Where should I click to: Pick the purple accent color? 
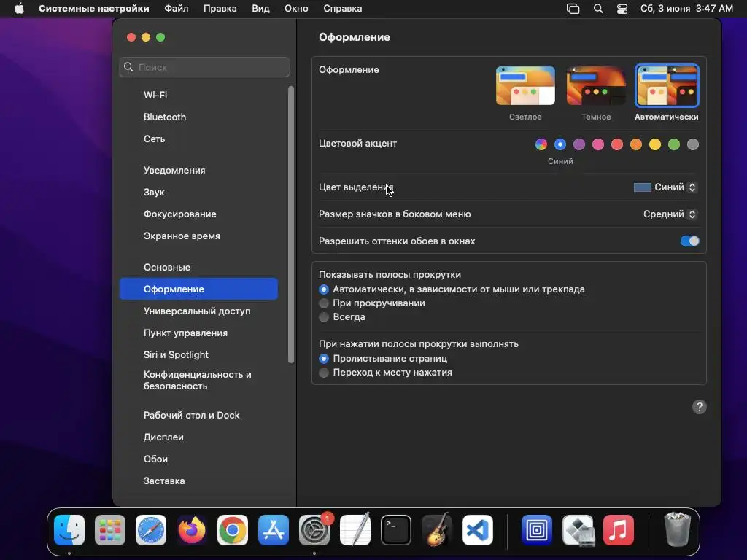(578, 144)
